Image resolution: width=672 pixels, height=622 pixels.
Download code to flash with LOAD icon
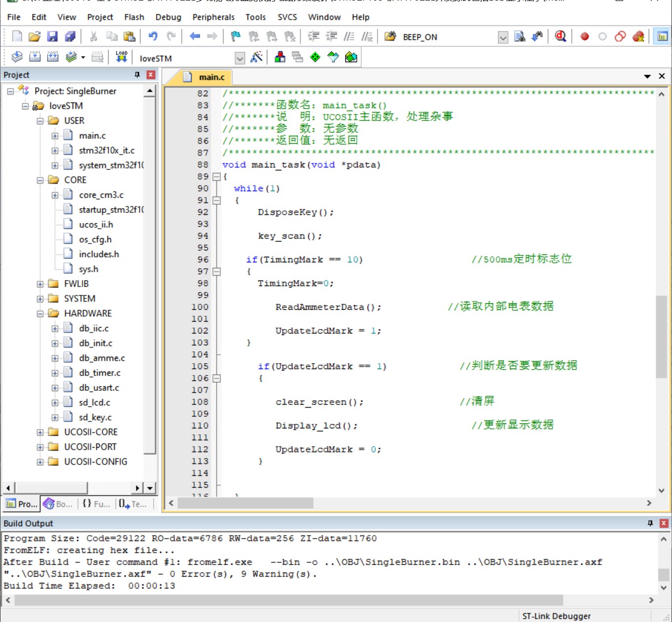(x=122, y=57)
